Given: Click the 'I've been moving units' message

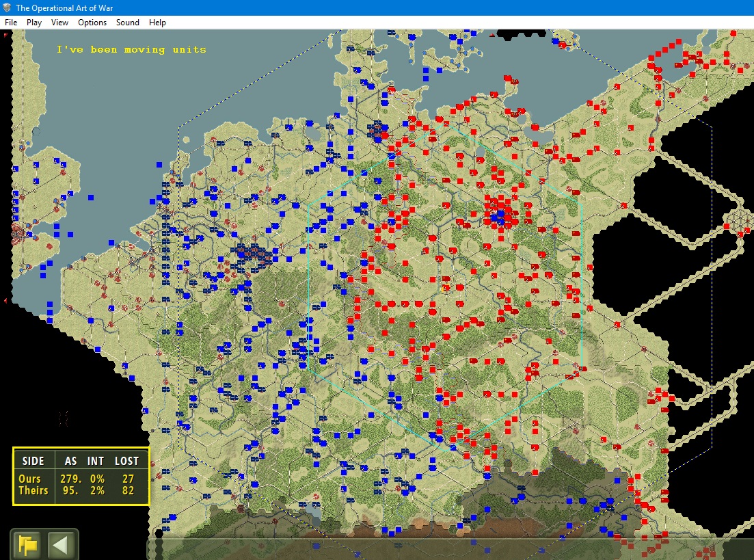Looking at the screenshot, I should coord(131,49).
